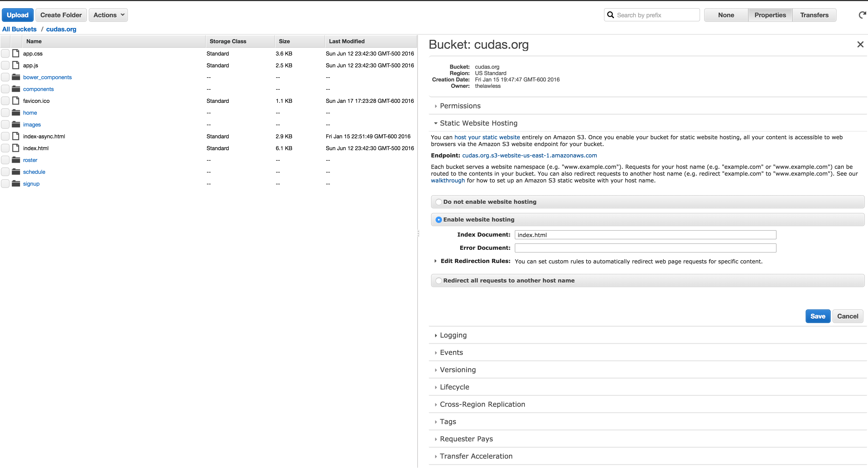Expand the Transfer Acceleration section

(x=476, y=456)
